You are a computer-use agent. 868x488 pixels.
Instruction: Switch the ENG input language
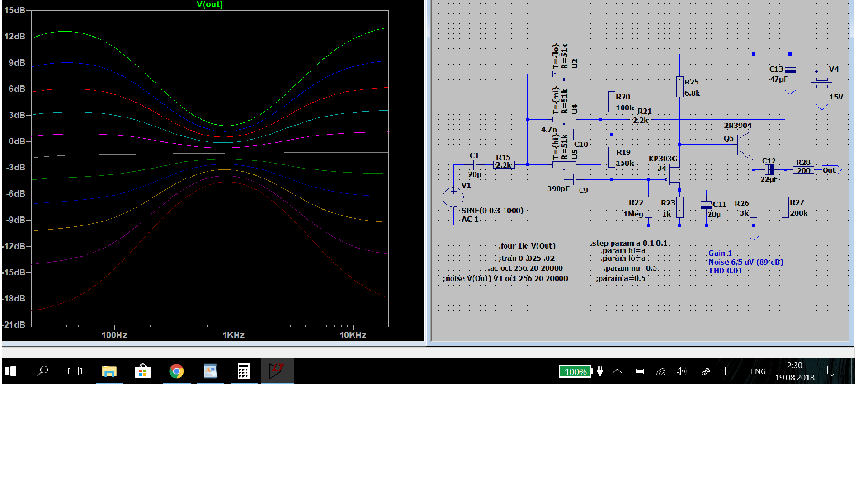point(758,371)
